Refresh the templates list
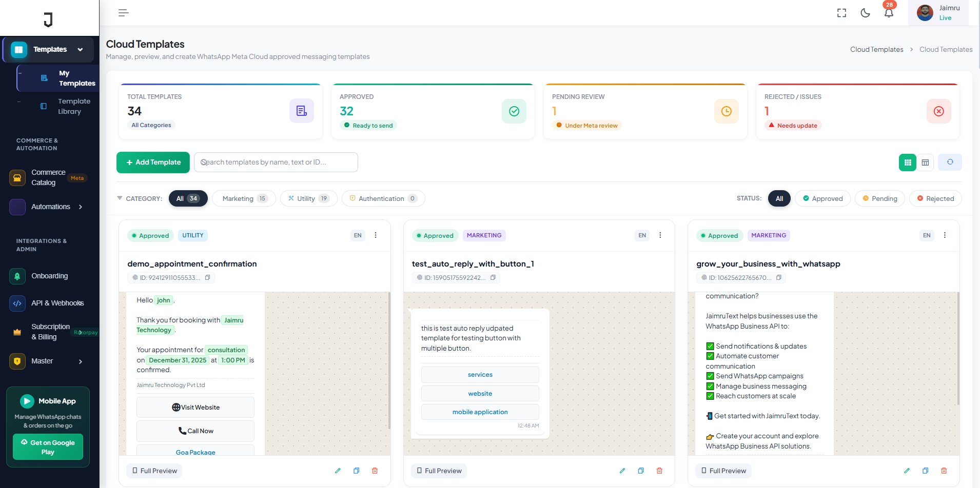Viewport: 980px width, 488px height. click(950, 162)
